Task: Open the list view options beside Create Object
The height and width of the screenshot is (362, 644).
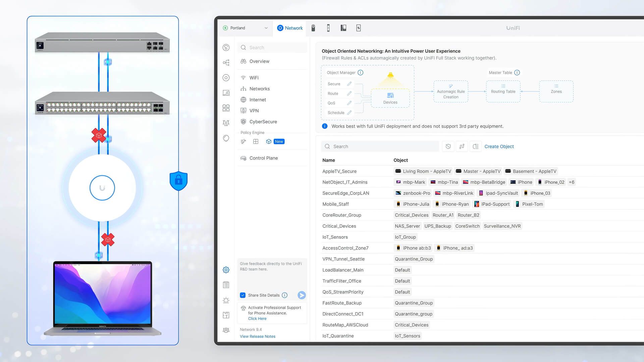Action: pos(475,146)
